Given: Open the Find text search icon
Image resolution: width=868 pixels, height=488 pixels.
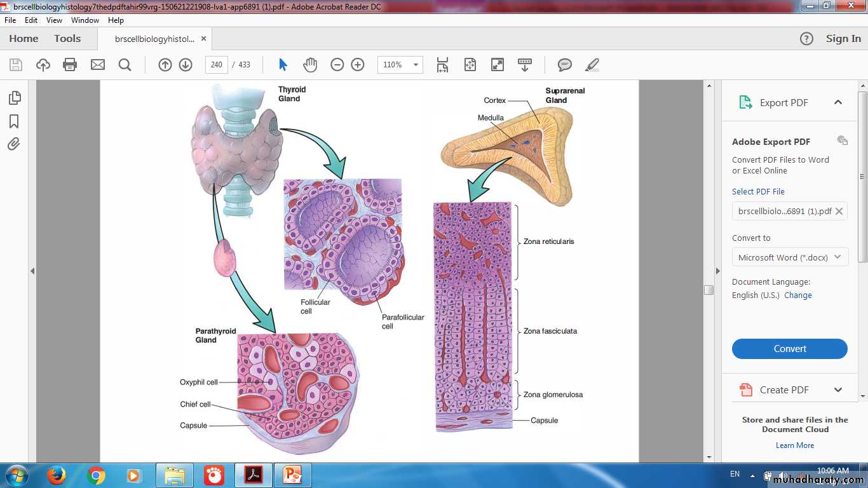Looking at the screenshot, I should coord(125,65).
